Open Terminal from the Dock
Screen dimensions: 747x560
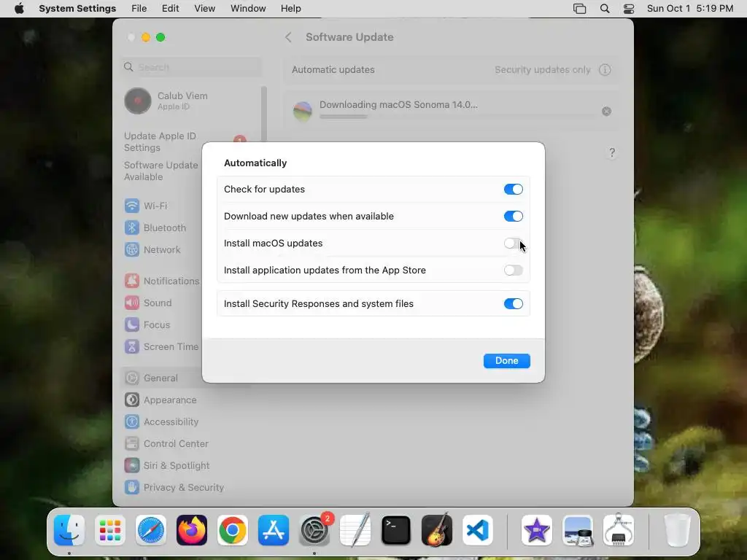pos(396,530)
